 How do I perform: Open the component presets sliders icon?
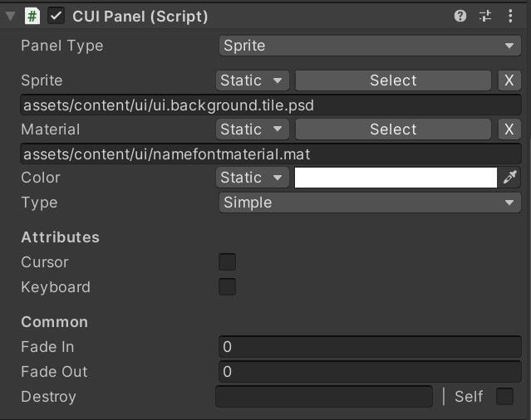[485, 16]
